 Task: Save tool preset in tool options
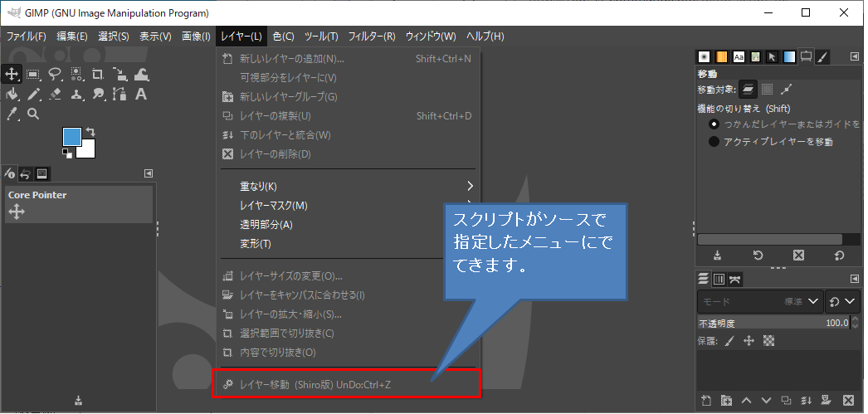[x=718, y=256]
